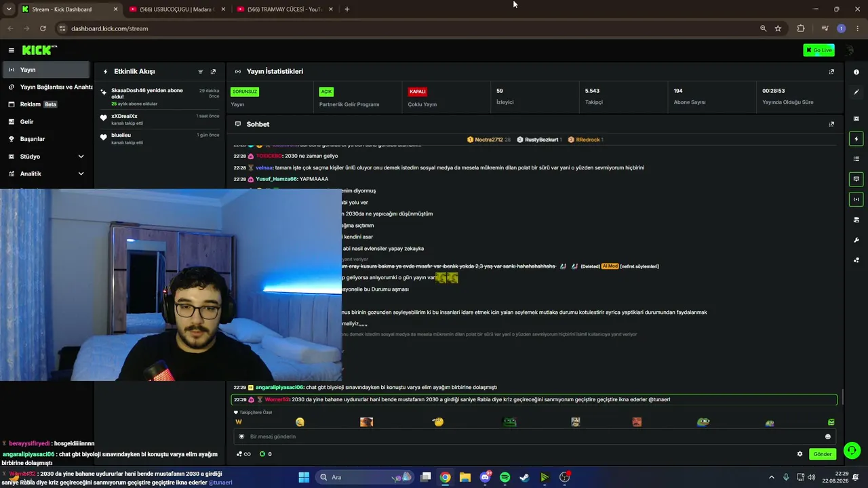
Task: Click the green emote at the row's right end
Action: (831, 422)
